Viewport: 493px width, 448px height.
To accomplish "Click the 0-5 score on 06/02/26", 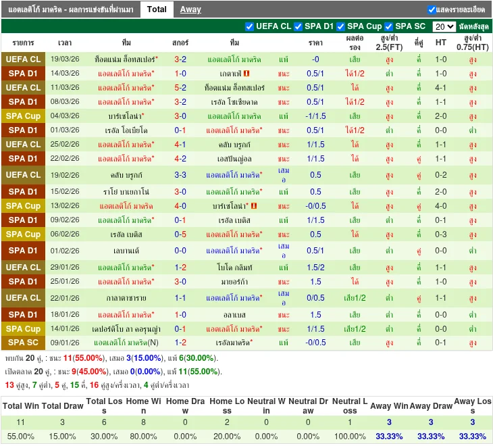I will 180,234.
